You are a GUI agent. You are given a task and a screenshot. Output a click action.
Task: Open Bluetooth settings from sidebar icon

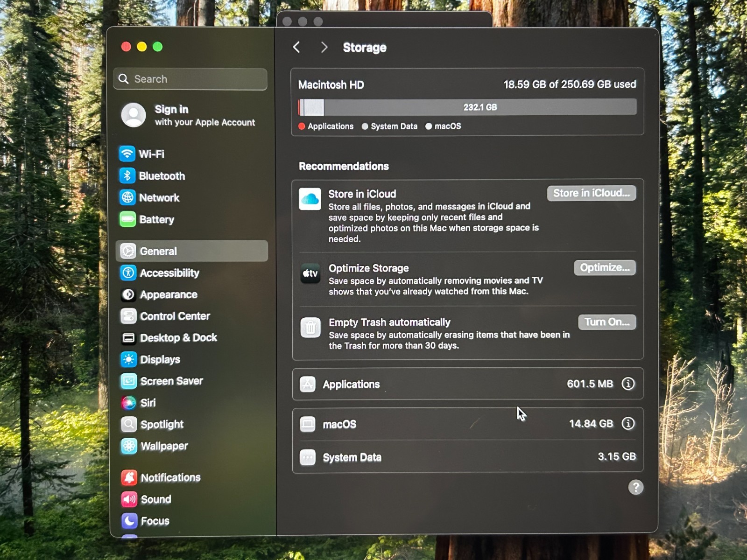(x=127, y=175)
